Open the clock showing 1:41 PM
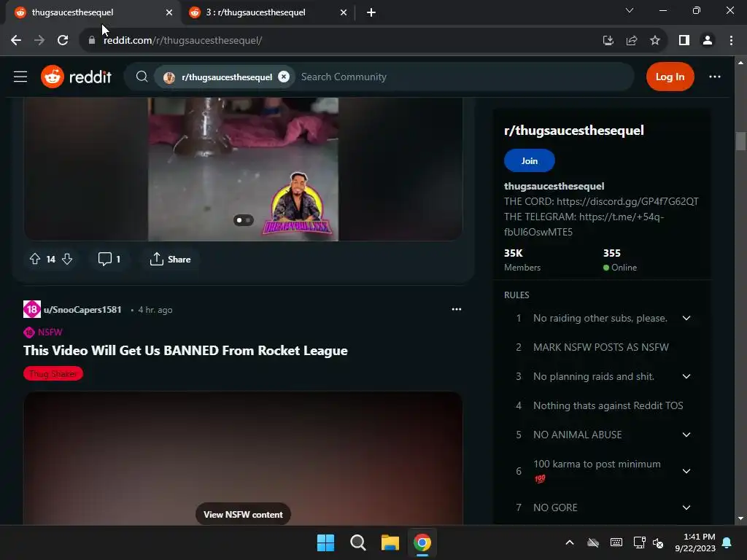This screenshot has width=747, height=560. click(695, 542)
